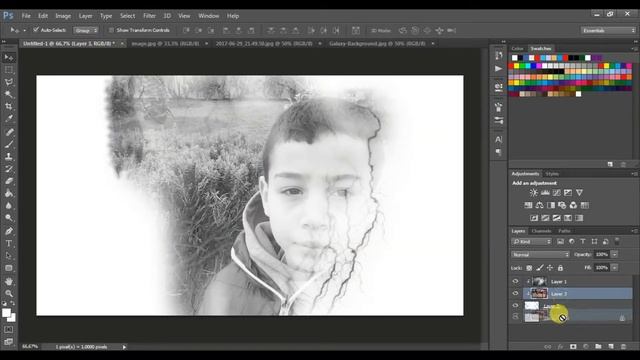Viewport: 640px width, 360px height.
Task: Add a Brightness/Contrast adjustment
Action: click(x=533, y=193)
